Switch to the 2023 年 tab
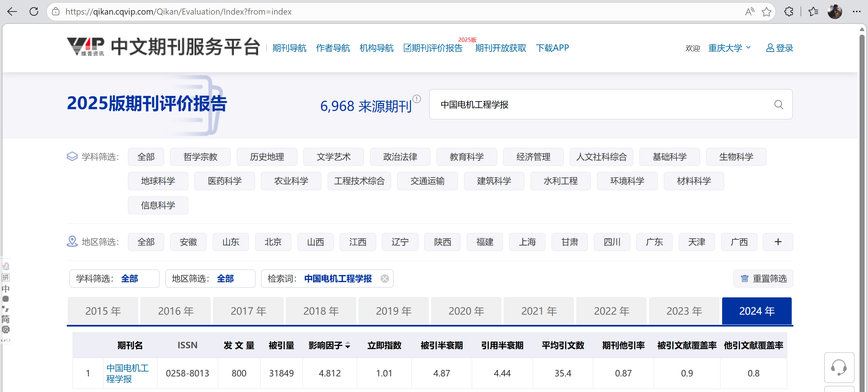868x392 pixels. (x=684, y=311)
